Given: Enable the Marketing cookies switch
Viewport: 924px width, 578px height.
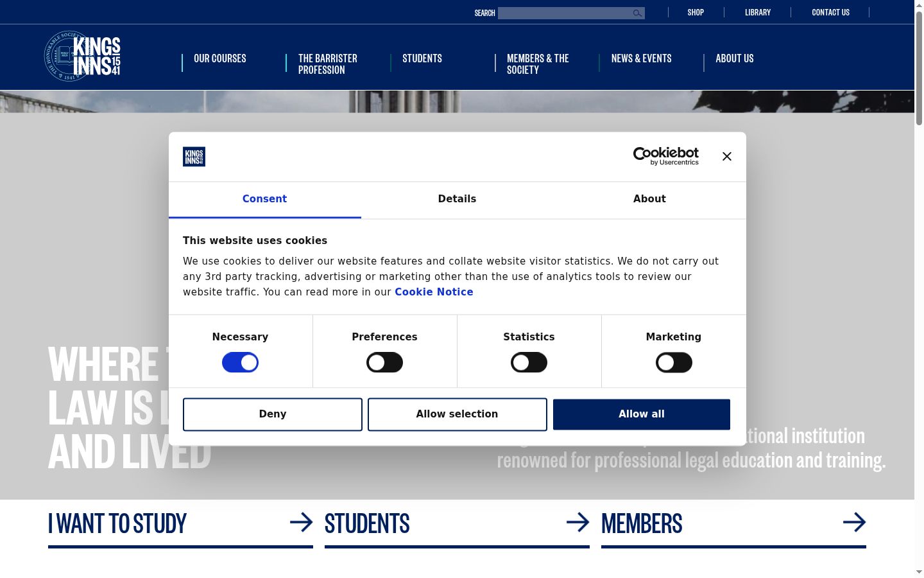Looking at the screenshot, I should [x=674, y=362].
